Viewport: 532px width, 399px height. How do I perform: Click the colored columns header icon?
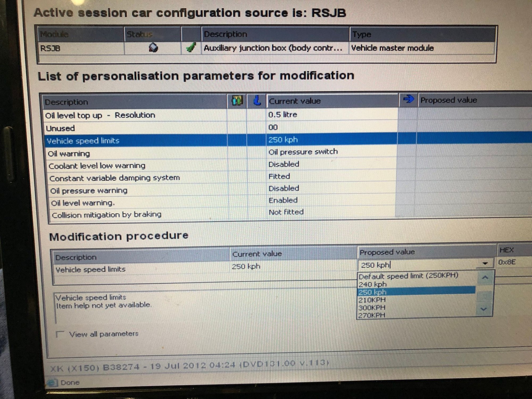pyautogui.click(x=237, y=101)
